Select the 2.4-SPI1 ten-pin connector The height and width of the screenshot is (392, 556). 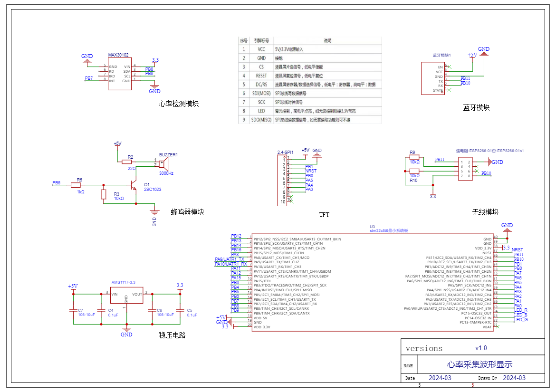pos(282,181)
